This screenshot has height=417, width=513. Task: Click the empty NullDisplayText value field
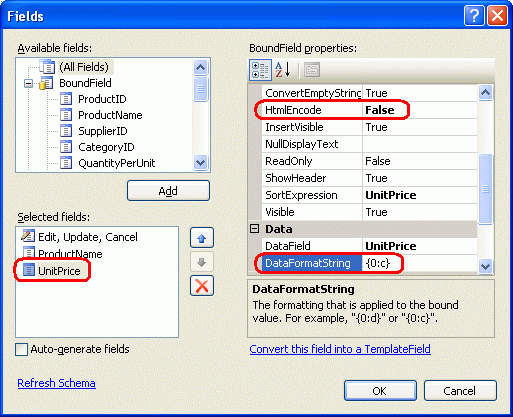click(420, 144)
